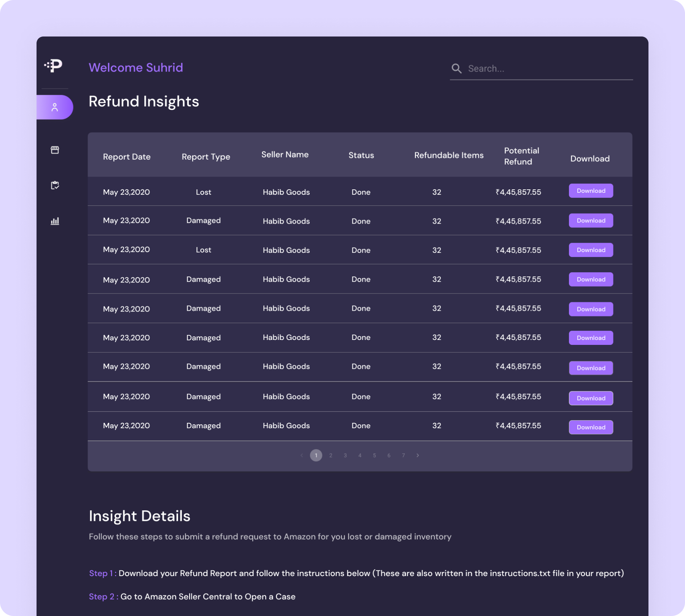Click the Step 1 label
685x616 pixels.
(103, 573)
